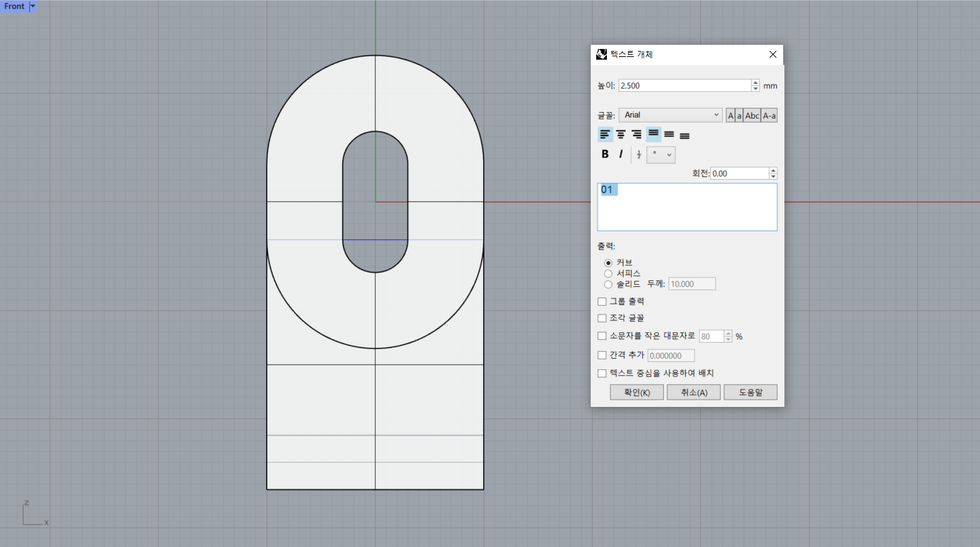Image resolution: width=980 pixels, height=547 pixels.
Task: Set vertical text alignment to top
Action: (x=653, y=134)
